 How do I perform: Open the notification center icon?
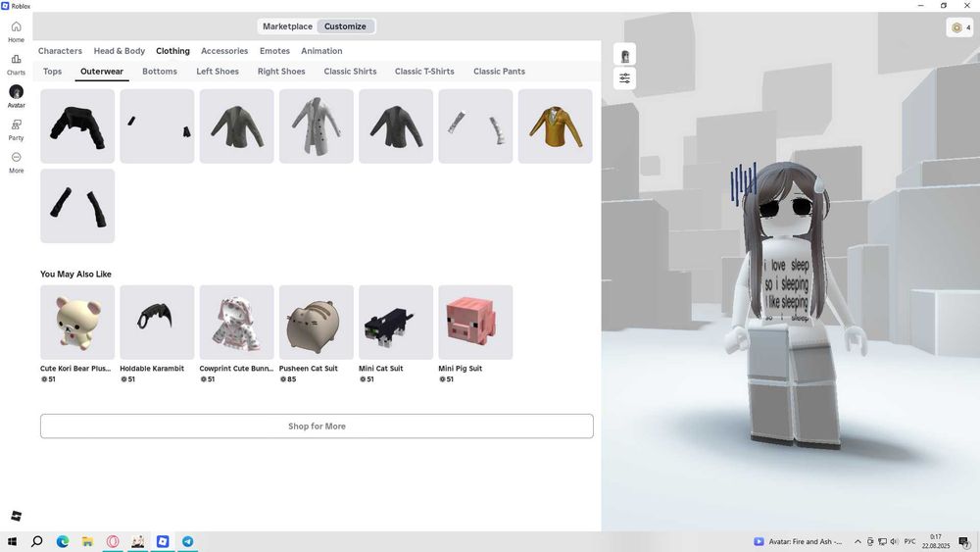click(965, 542)
